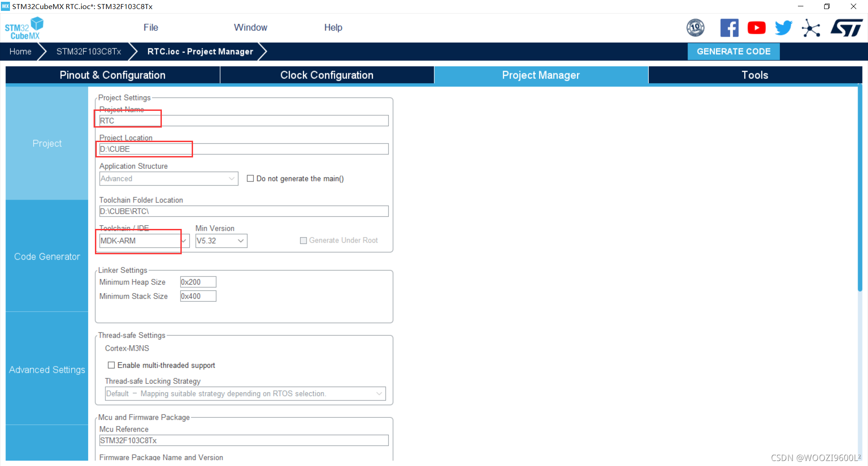Click the STM32F103C8Tx breadcrumb
The image size is (868, 466).
click(89, 52)
